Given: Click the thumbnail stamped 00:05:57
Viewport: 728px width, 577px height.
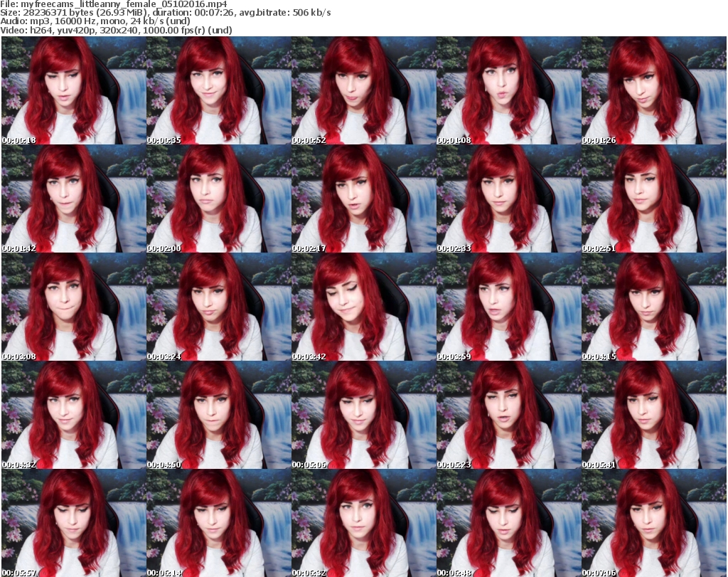Looking at the screenshot, I should (74, 523).
